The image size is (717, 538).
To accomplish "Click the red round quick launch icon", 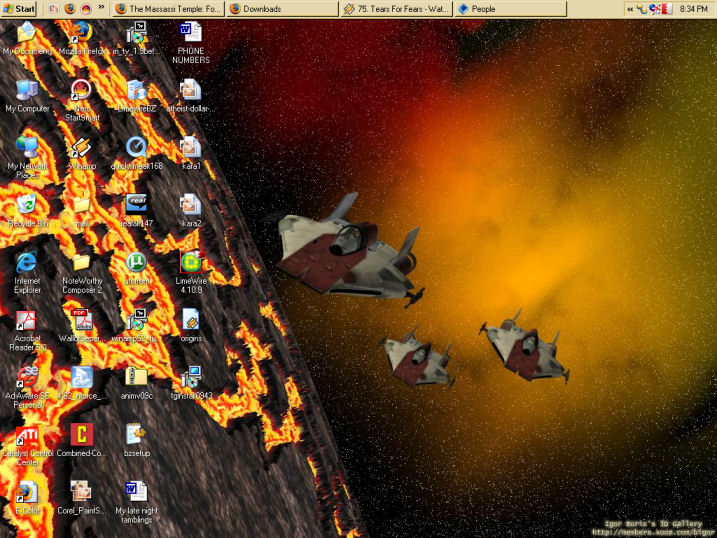I will [x=86, y=9].
